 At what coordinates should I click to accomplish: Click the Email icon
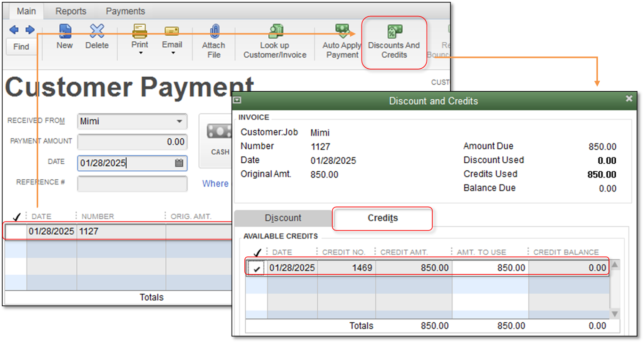point(172,31)
